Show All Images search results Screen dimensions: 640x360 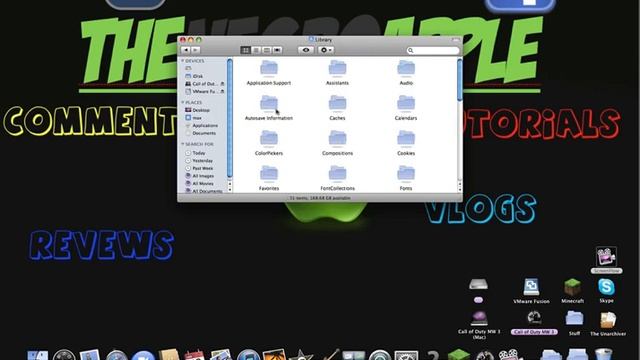tap(200, 176)
